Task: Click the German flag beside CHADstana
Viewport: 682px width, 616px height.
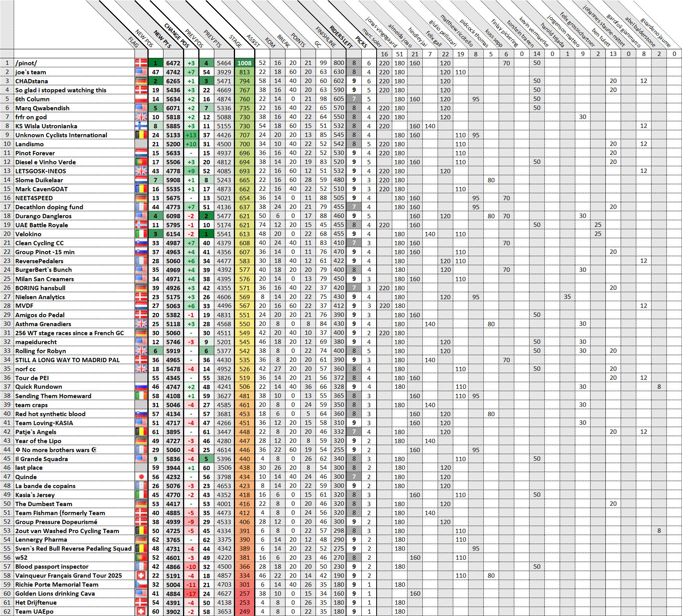Action: (141, 81)
